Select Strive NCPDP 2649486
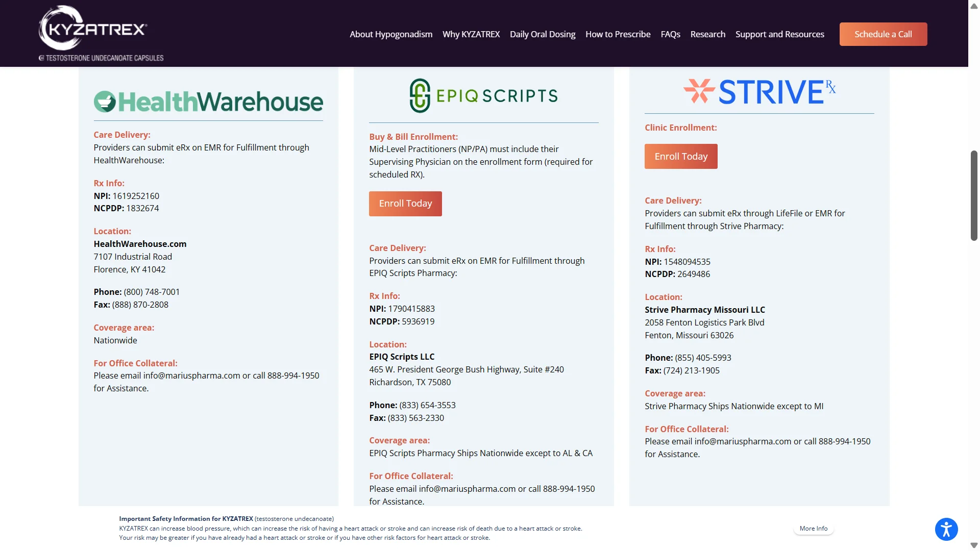 [x=694, y=274]
